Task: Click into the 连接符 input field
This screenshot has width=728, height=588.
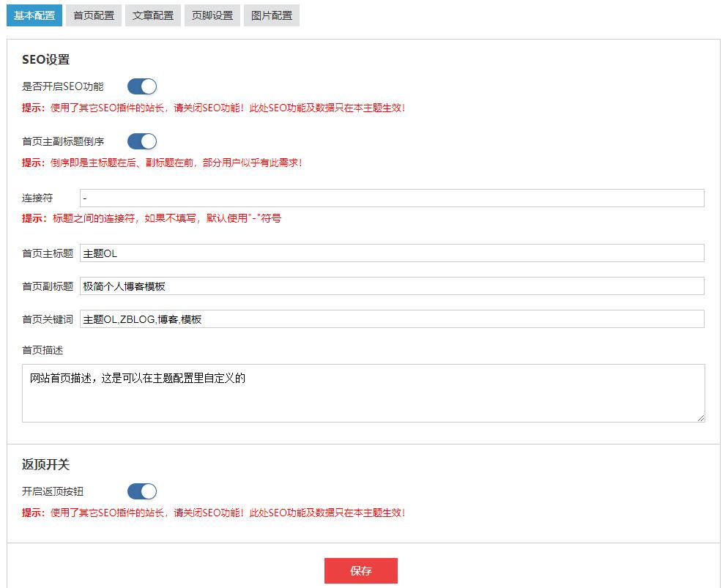Action: [392, 198]
